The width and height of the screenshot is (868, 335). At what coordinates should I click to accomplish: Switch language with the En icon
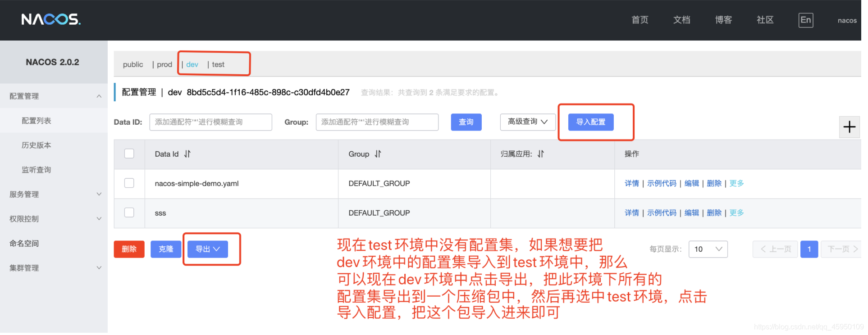(x=806, y=20)
